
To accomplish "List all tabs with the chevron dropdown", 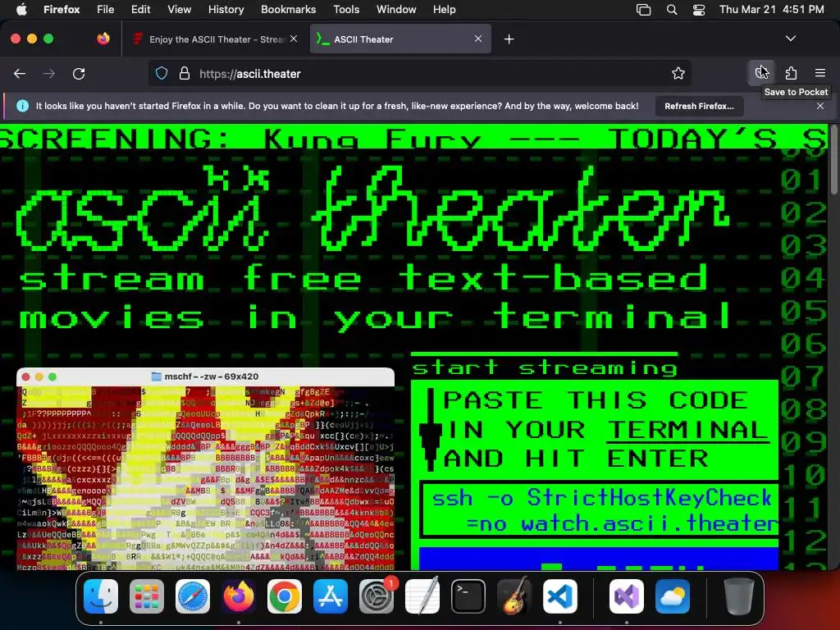I will (x=790, y=39).
